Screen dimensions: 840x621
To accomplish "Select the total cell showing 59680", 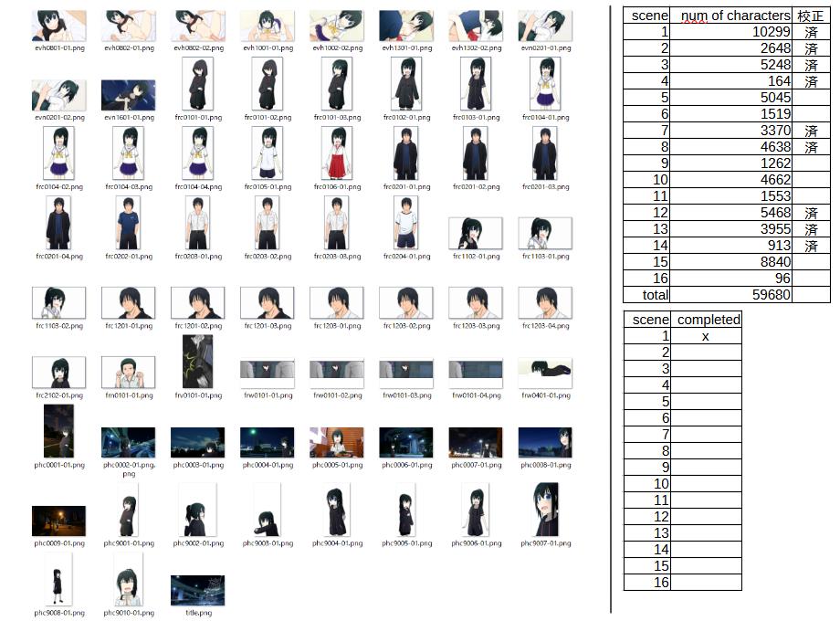I will [731, 295].
